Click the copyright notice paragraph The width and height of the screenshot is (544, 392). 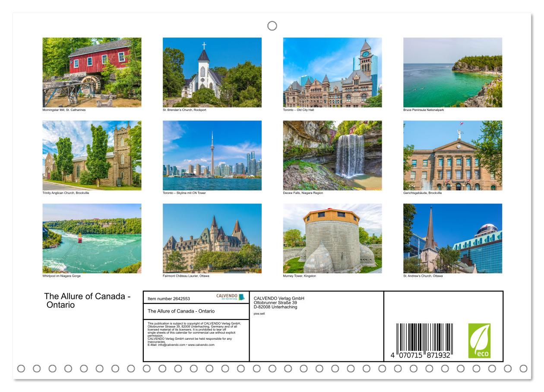tap(194, 334)
